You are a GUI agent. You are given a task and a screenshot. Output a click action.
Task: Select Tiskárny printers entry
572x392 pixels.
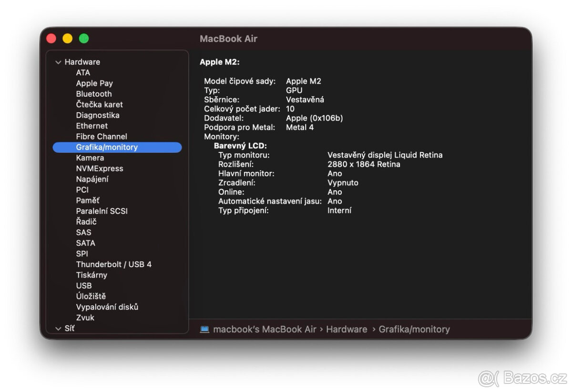(92, 275)
